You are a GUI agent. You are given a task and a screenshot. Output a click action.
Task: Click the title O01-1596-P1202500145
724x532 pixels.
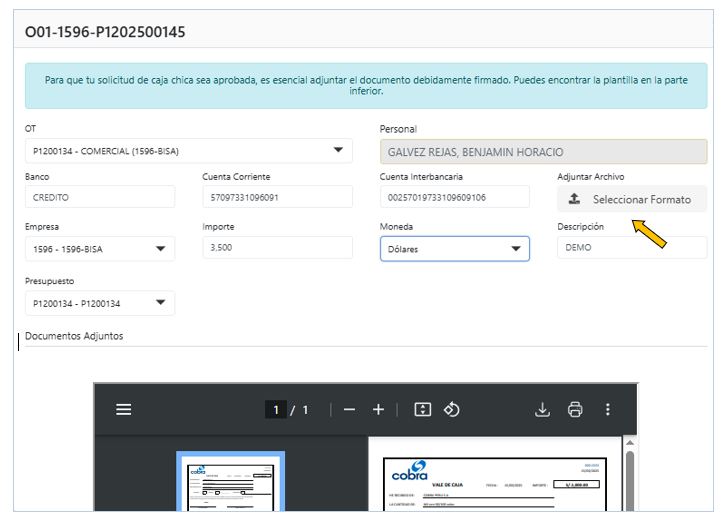click(105, 32)
